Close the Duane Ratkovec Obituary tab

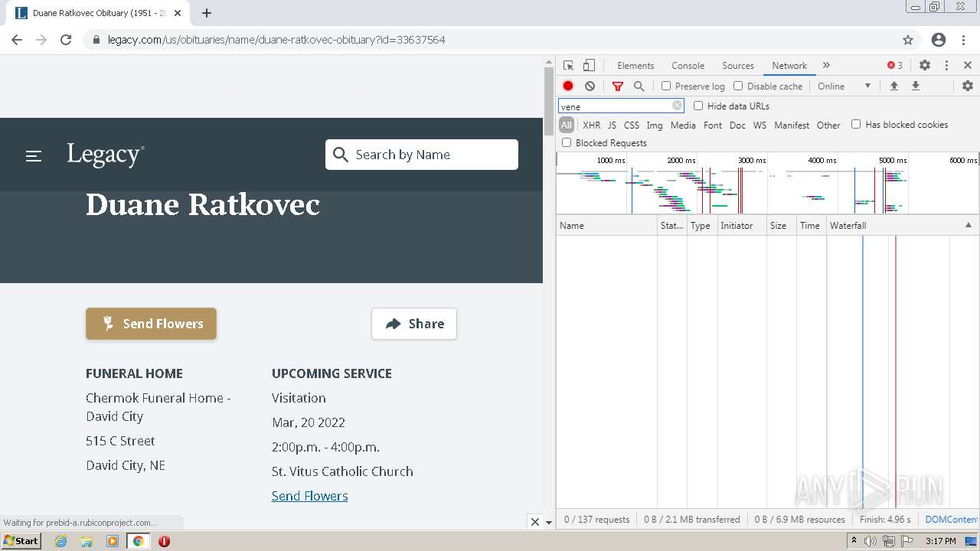[178, 13]
